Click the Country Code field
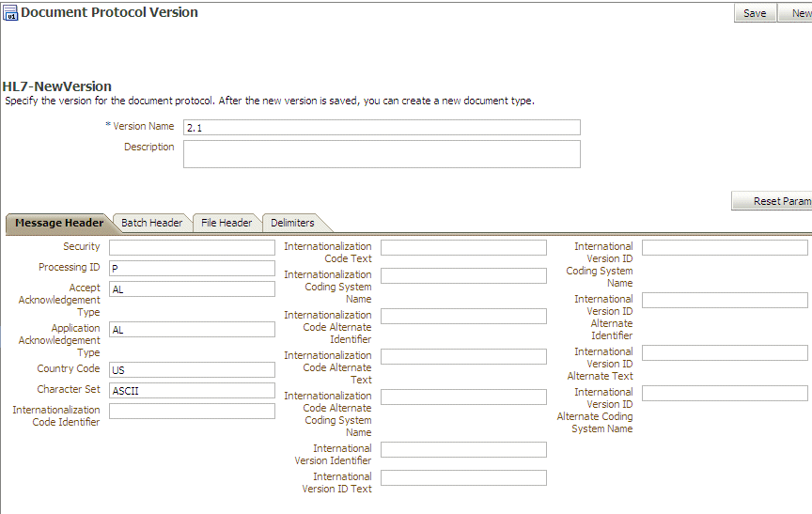 192,370
